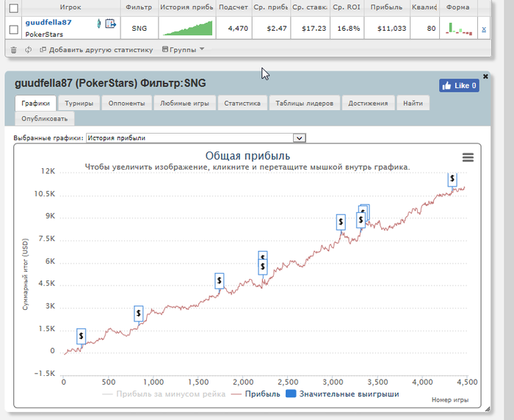
Task: Click the significant win marker near game 4,350
Action: 452,179
